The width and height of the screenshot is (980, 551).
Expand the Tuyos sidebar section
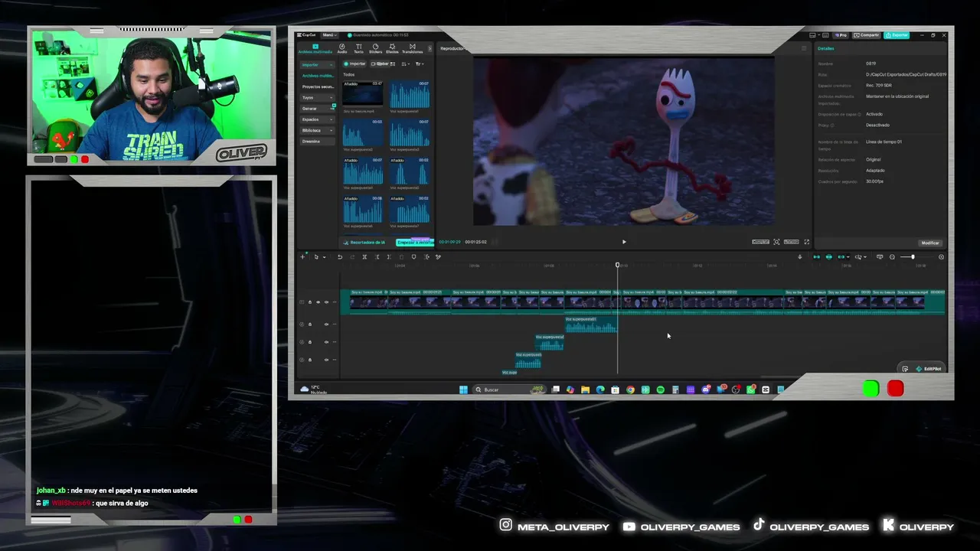click(x=316, y=98)
